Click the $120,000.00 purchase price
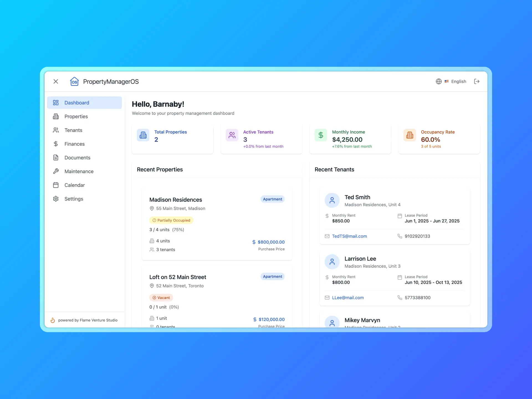The image size is (532, 399). tap(269, 319)
